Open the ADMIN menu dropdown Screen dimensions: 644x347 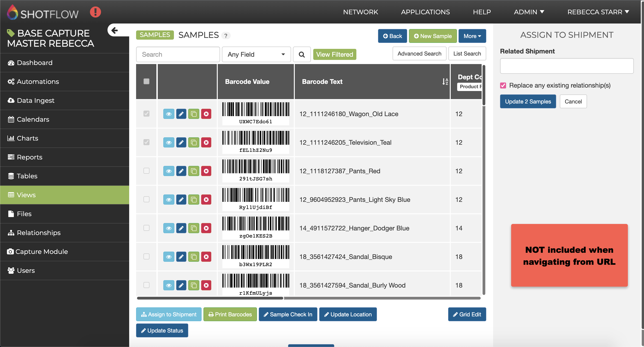click(x=528, y=12)
